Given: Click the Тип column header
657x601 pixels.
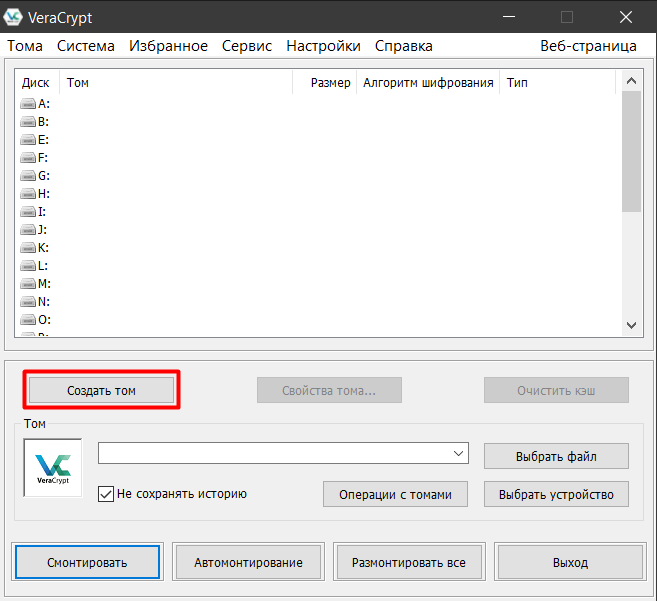Looking at the screenshot, I should [558, 83].
